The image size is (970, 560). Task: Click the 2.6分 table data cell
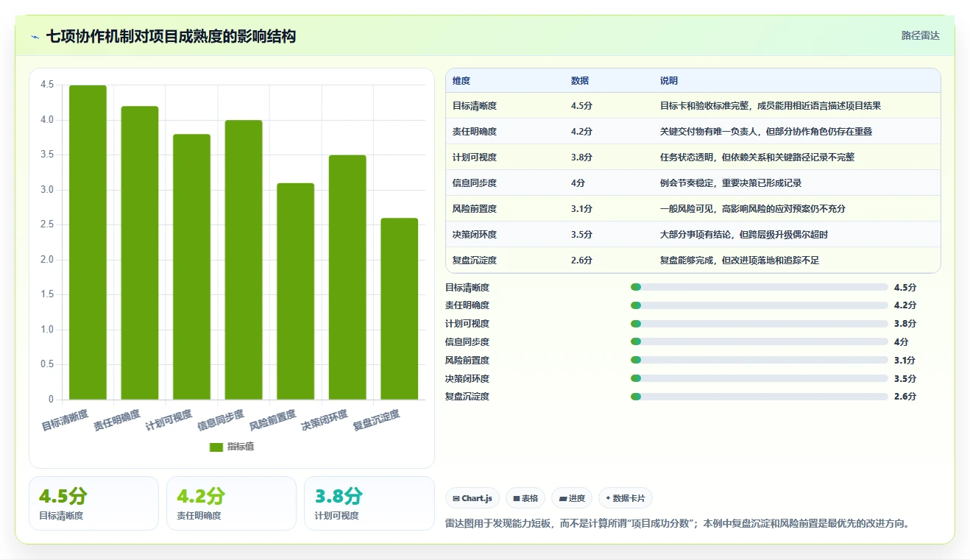pos(581,260)
